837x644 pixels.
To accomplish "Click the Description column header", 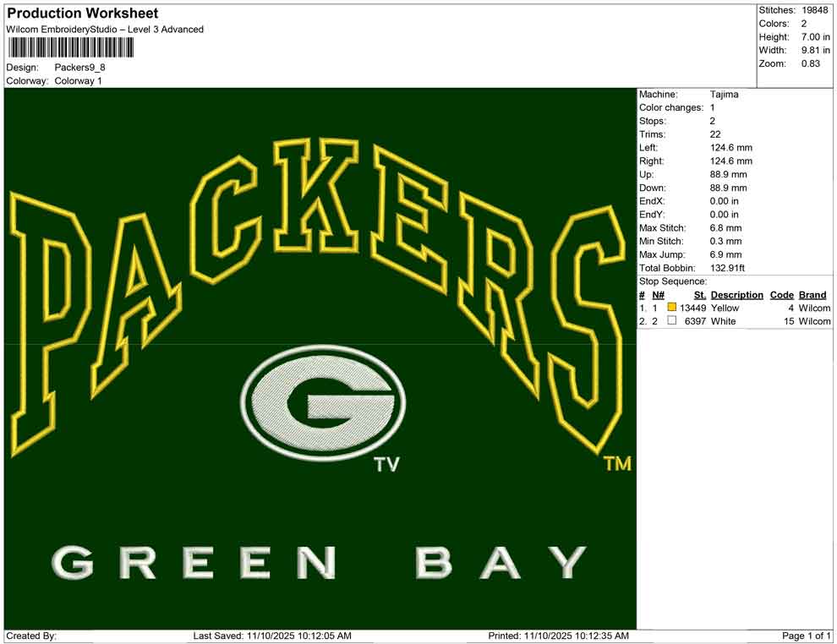I will click(736, 294).
